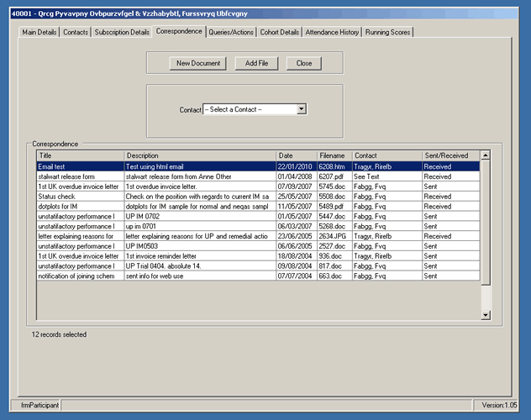
Task: Open the Running Scores tab
Action: click(387, 32)
